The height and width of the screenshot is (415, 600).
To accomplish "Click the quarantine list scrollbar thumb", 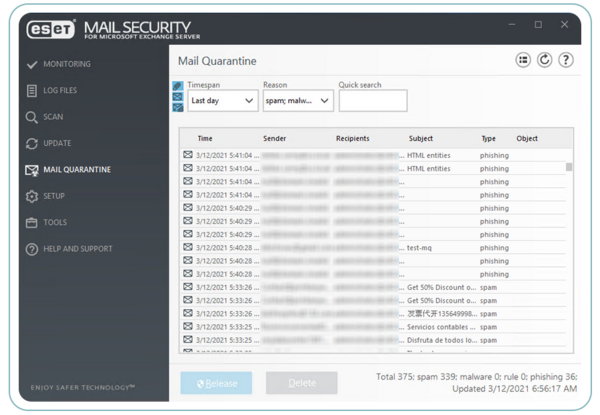I will point(569,167).
